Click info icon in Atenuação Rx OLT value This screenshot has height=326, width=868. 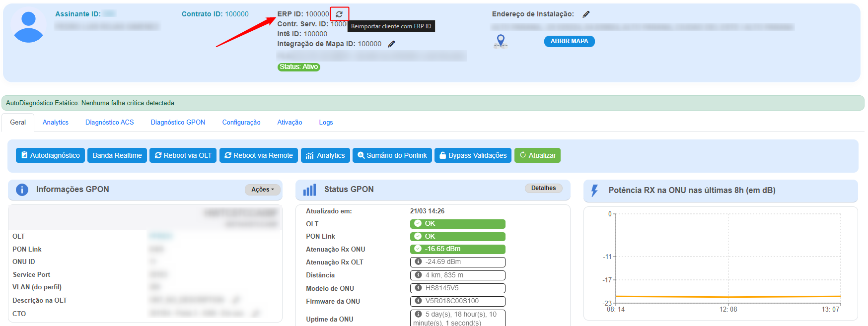pos(418,262)
